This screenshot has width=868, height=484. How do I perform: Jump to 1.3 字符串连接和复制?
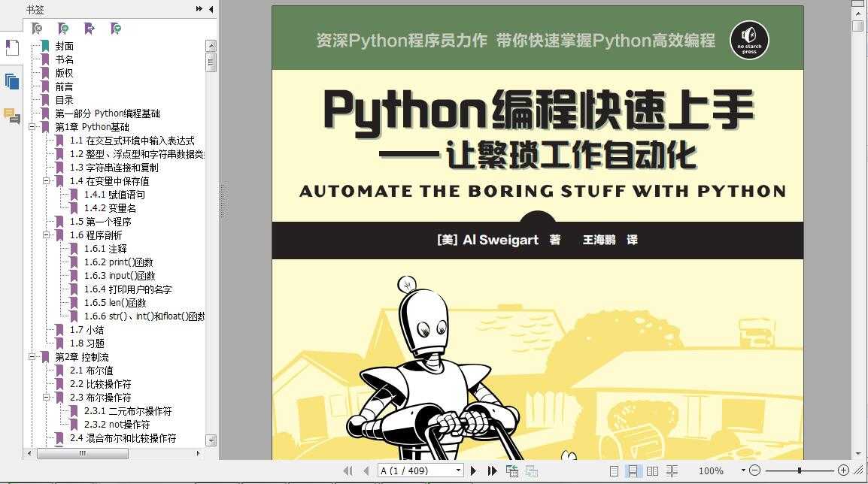pyautogui.click(x=114, y=168)
